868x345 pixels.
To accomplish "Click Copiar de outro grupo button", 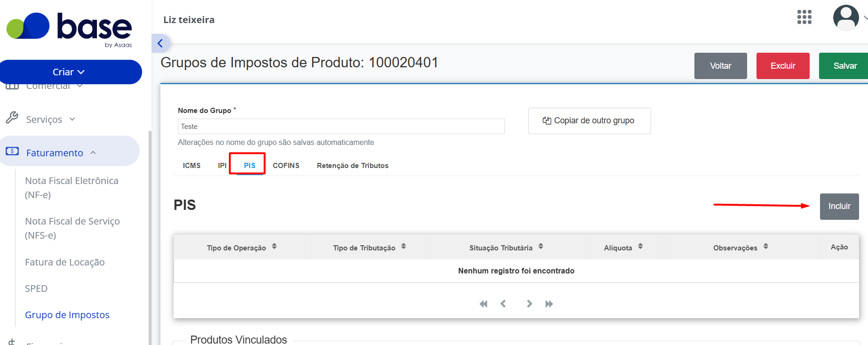I will coord(589,121).
